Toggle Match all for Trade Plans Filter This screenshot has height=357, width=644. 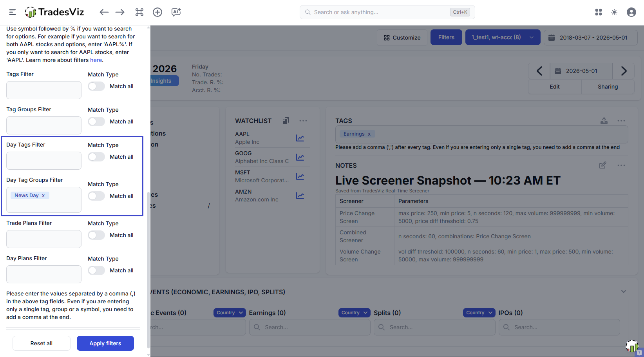(96, 235)
